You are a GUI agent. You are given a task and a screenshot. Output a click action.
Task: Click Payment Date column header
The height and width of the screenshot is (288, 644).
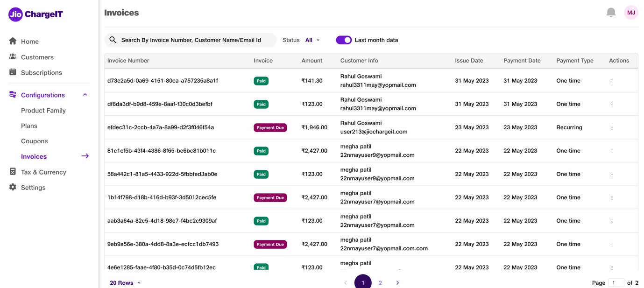click(x=522, y=61)
